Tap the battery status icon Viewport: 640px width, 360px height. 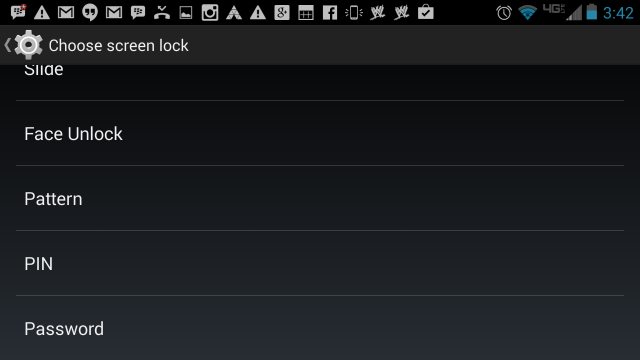click(591, 12)
